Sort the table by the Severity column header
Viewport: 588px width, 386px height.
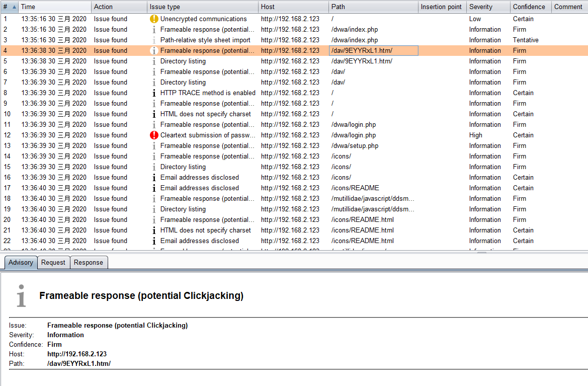481,7
